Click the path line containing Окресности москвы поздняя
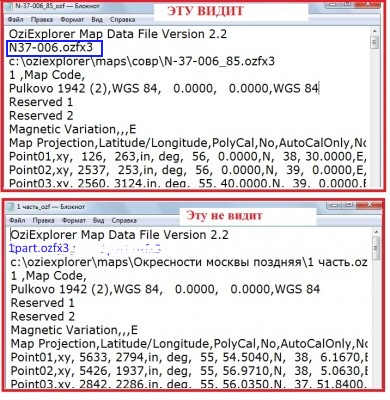The width and height of the screenshot is (390, 400). [189, 262]
